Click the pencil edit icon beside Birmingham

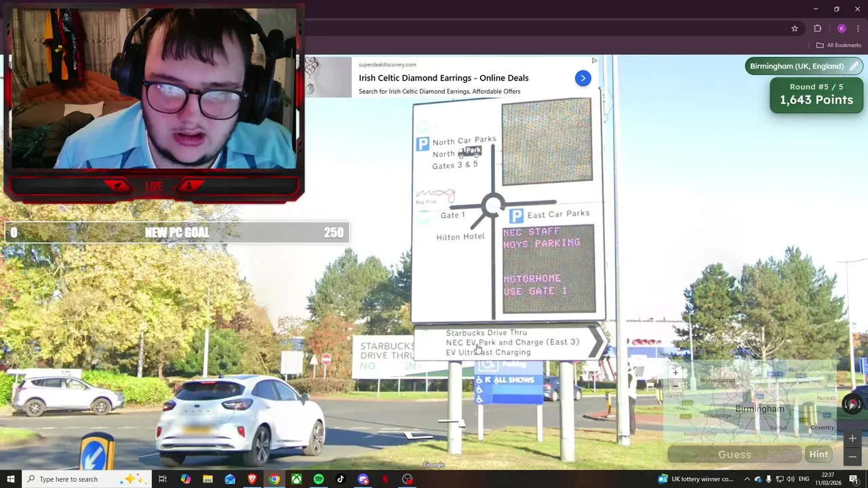tap(854, 66)
